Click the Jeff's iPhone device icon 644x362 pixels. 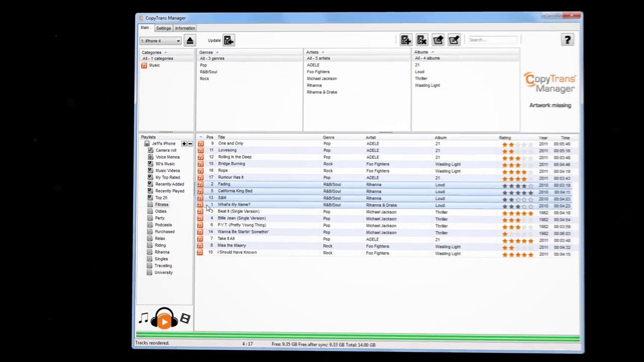pyautogui.click(x=147, y=144)
